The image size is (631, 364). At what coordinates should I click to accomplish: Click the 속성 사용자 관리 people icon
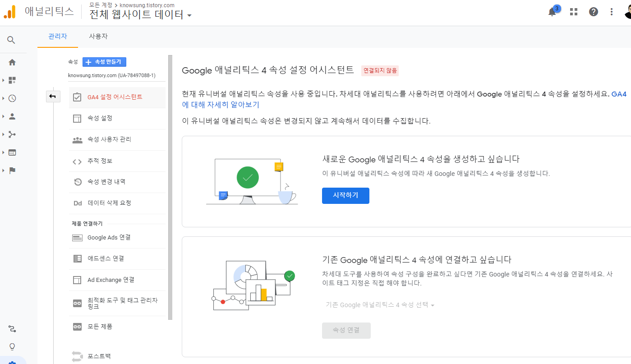[77, 140]
